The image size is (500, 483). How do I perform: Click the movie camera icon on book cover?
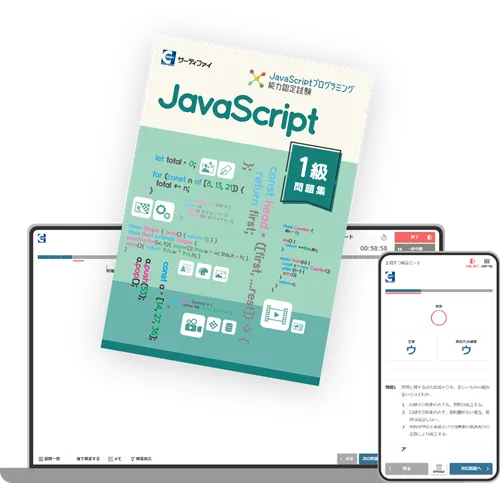click(193, 325)
